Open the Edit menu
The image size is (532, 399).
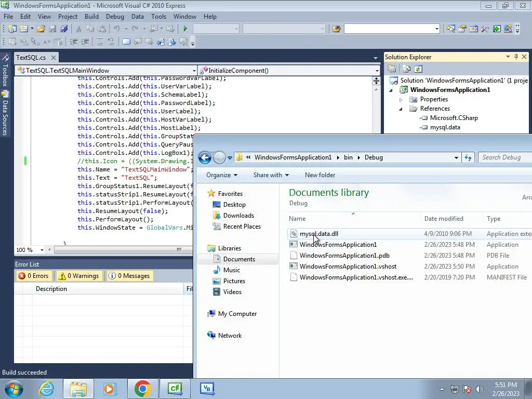pos(25,17)
